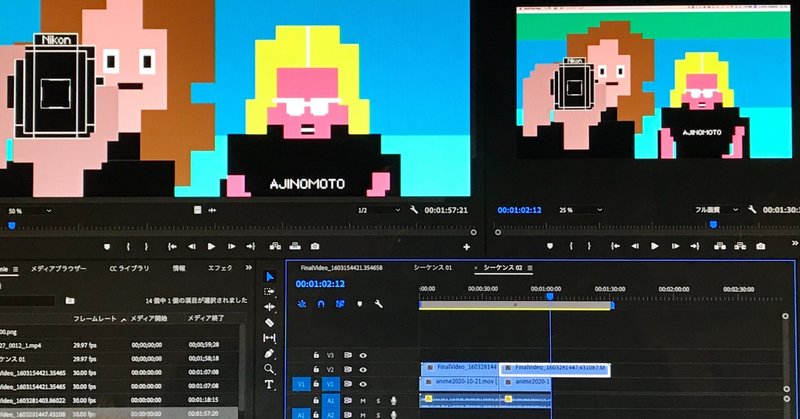Click Insert button in Source monitor

pyautogui.click(x=275, y=247)
